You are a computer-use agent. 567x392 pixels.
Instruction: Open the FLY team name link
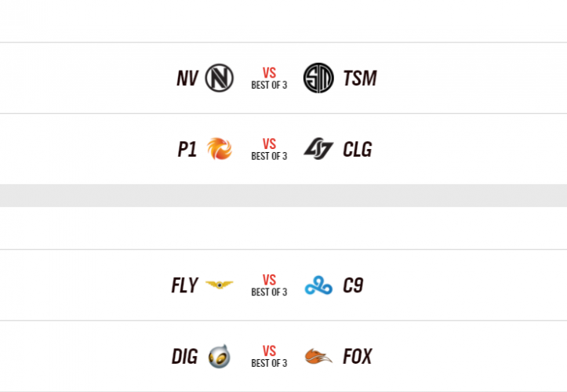point(184,285)
